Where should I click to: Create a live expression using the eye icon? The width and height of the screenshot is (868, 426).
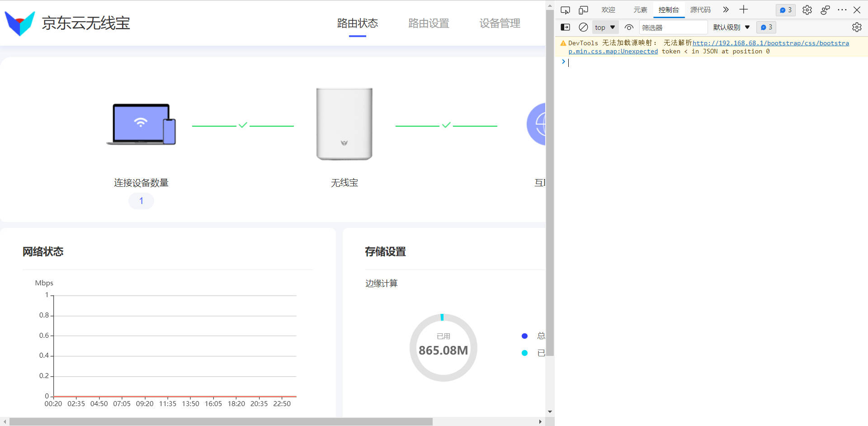pos(629,27)
